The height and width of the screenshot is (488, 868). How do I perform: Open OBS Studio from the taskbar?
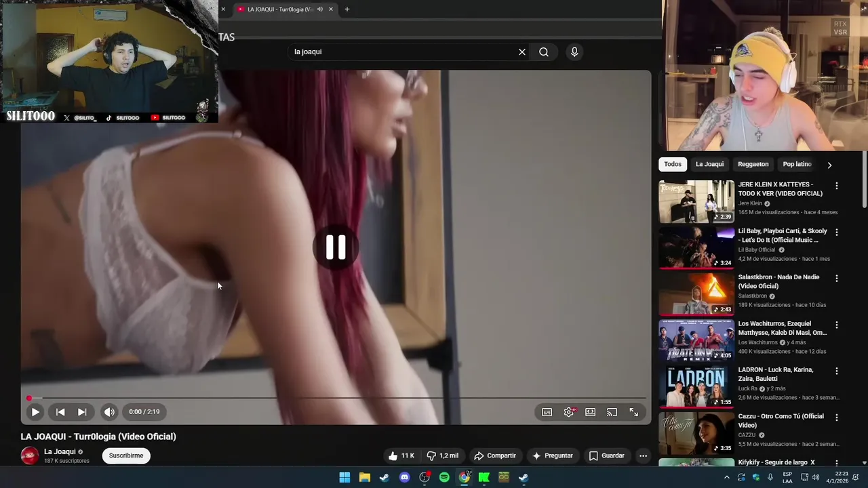tap(425, 477)
